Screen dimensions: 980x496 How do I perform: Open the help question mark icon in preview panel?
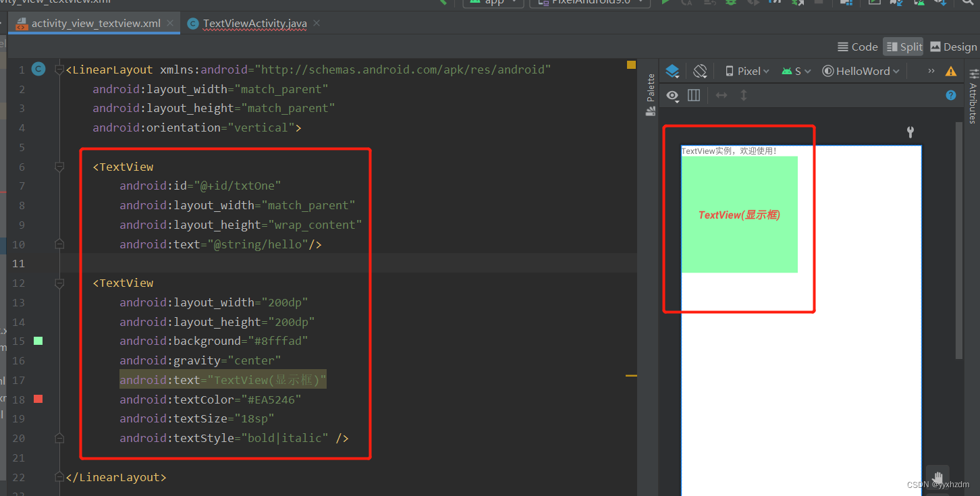coord(951,95)
